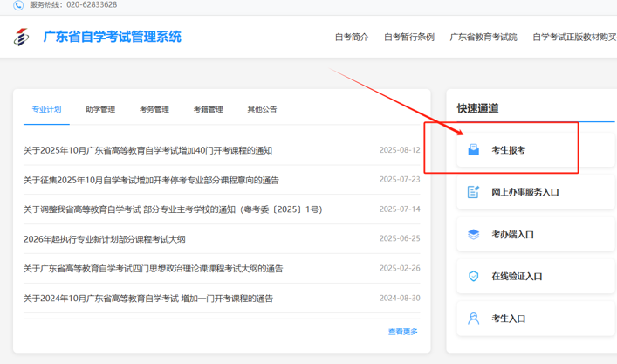Select the 专业计划 tab
The height and width of the screenshot is (364, 617).
[46, 109]
